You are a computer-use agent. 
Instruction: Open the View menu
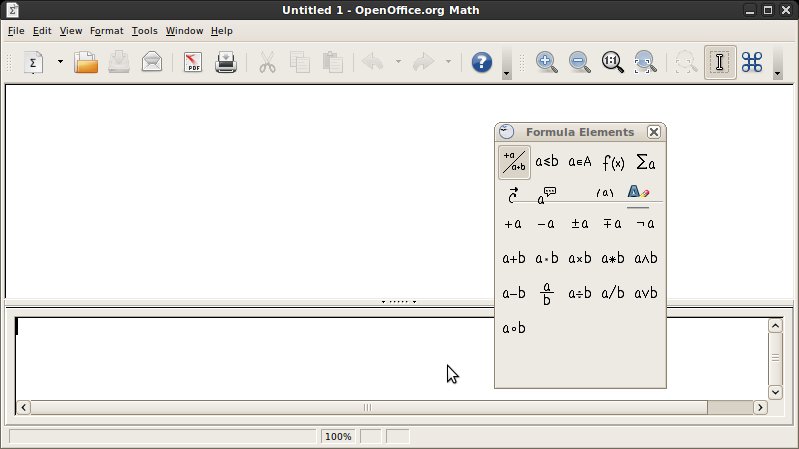tap(71, 31)
